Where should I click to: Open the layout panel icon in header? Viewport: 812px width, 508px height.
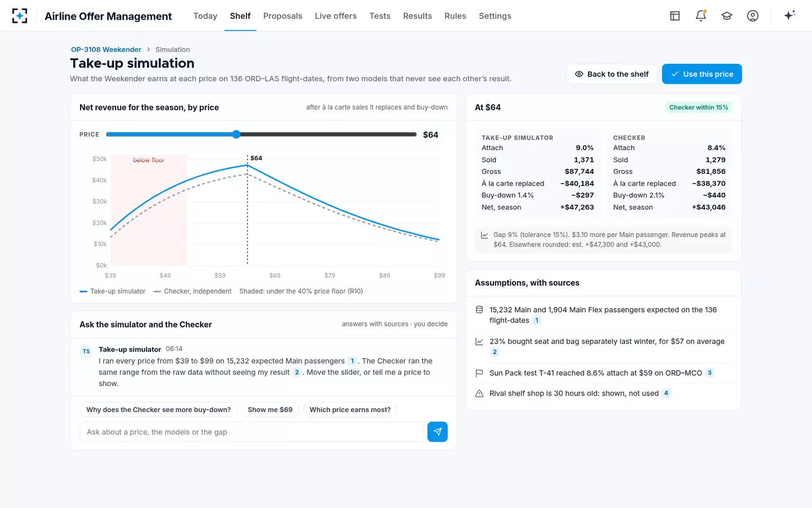pyautogui.click(x=675, y=16)
